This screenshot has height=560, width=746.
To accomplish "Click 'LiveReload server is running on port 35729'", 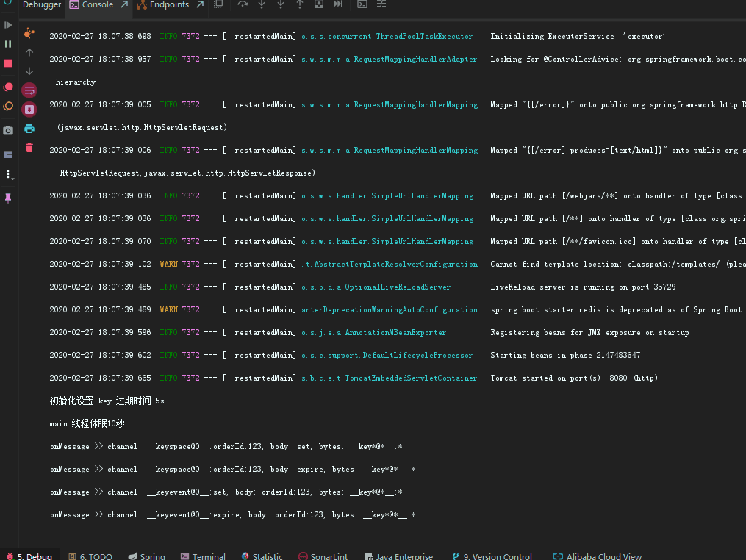I will click(x=583, y=287).
